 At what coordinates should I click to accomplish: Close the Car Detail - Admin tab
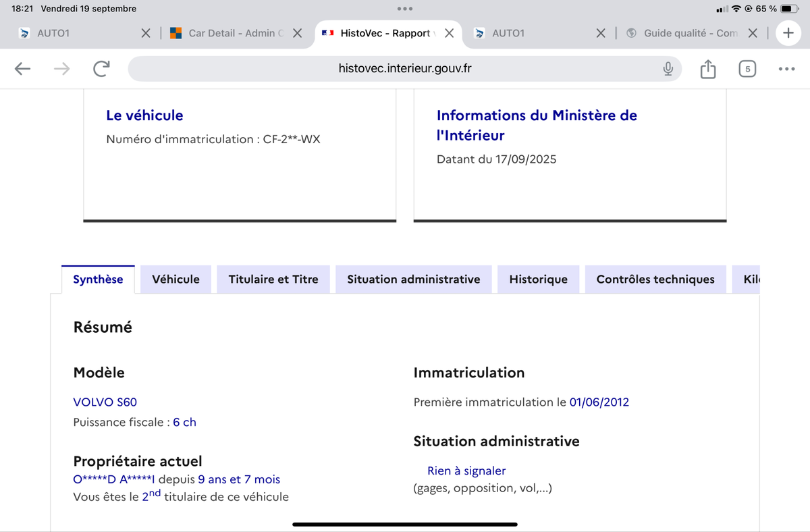tap(297, 33)
